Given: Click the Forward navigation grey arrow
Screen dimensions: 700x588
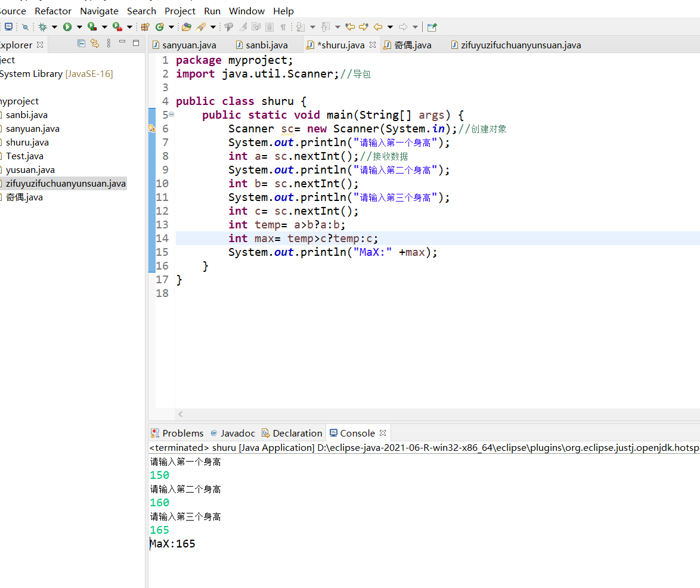Looking at the screenshot, I should click(x=403, y=27).
